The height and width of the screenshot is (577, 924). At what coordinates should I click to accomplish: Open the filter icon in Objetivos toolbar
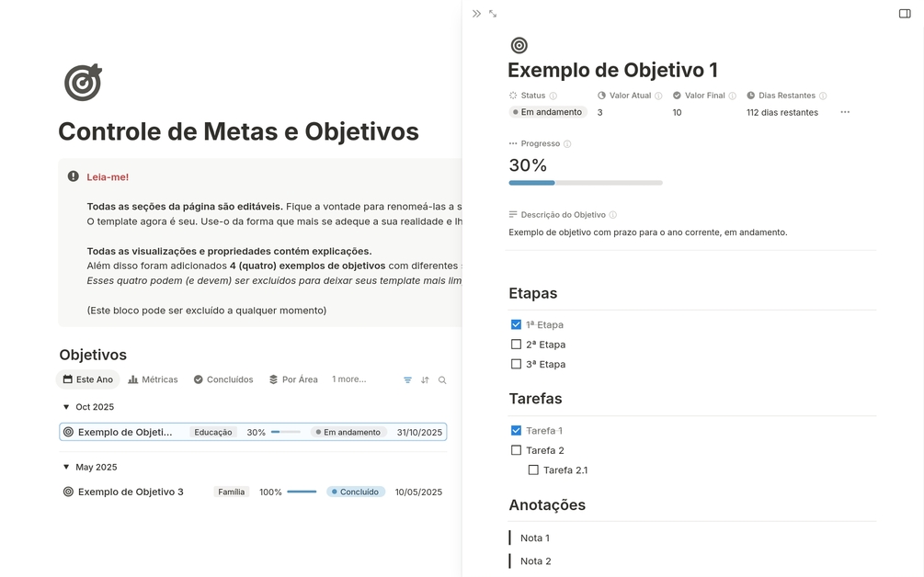[407, 379]
